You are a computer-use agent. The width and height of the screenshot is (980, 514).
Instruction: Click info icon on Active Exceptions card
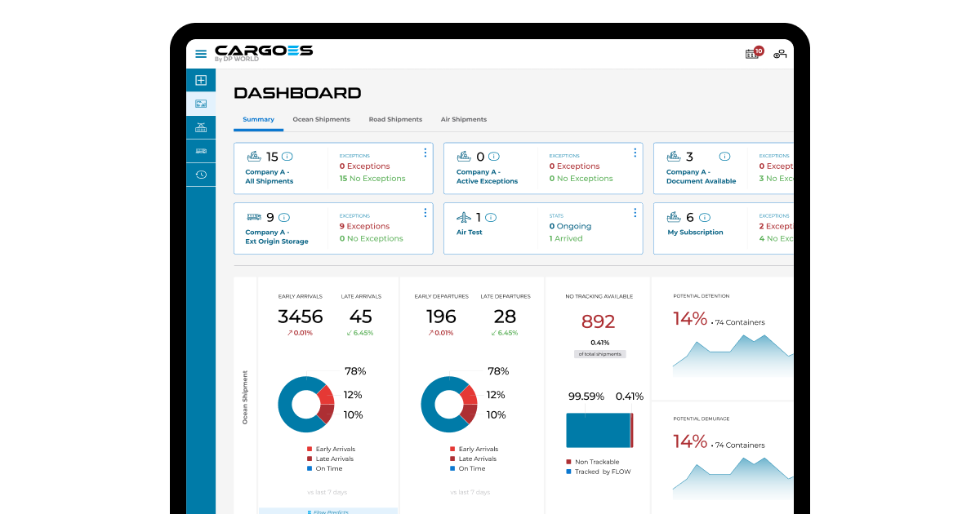(x=494, y=157)
